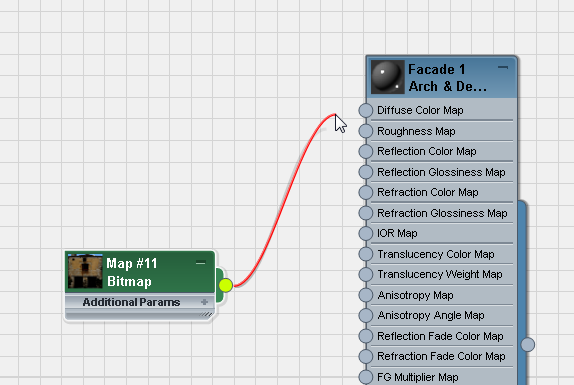Select the Map #11 bitmap thumbnail
This screenshot has width=574, height=385.
(85, 271)
